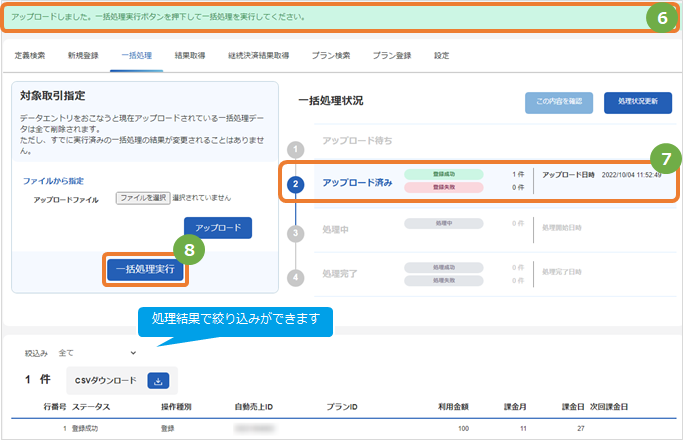Click step 3 processing circle indicator

295,233
